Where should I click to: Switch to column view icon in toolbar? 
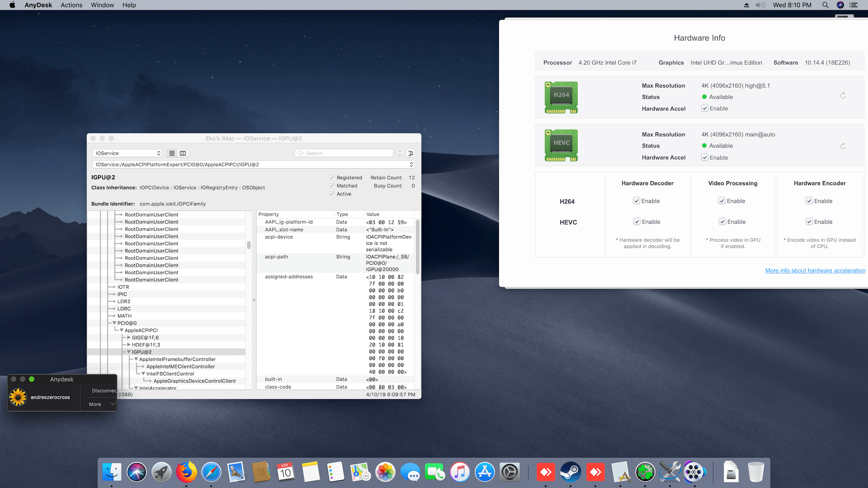tap(183, 153)
